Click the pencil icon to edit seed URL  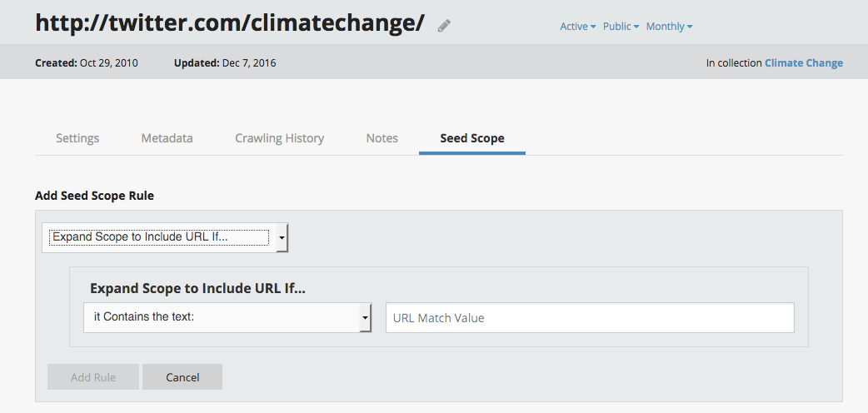(444, 26)
